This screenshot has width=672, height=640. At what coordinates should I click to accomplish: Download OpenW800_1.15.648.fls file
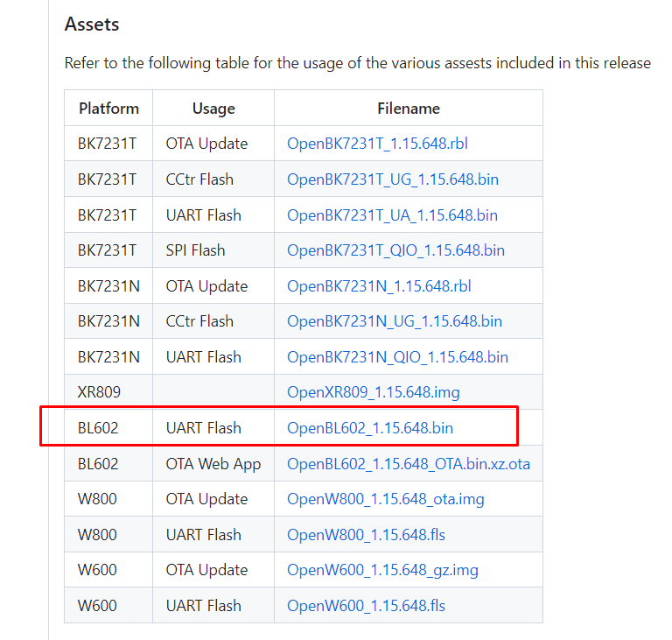366,535
